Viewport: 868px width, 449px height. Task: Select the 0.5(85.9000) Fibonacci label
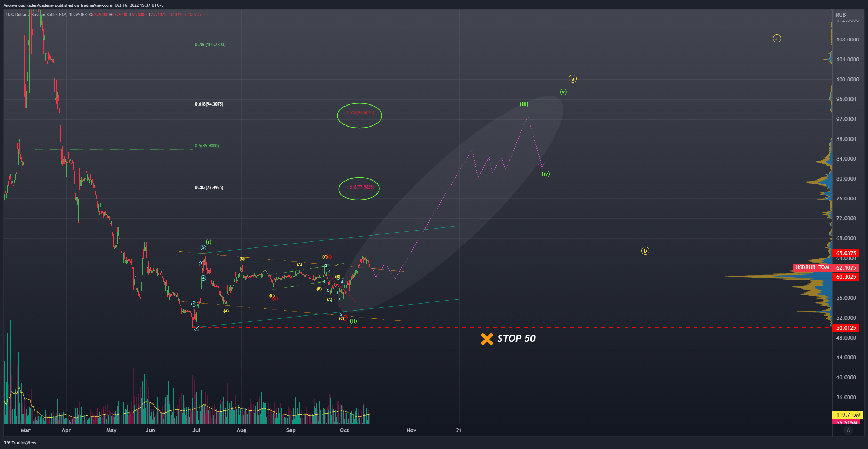coord(207,146)
